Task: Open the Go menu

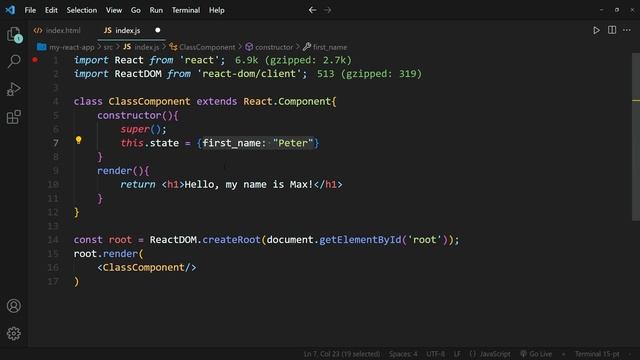Action: pos(136,10)
